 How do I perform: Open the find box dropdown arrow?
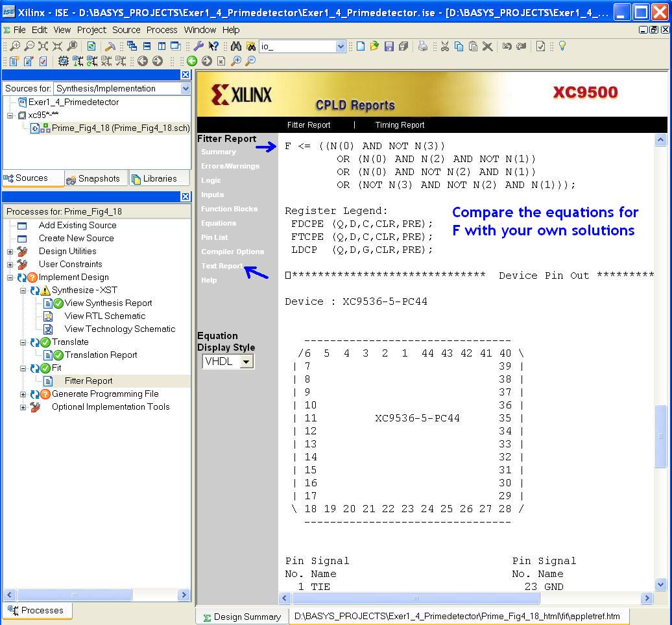[341, 46]
